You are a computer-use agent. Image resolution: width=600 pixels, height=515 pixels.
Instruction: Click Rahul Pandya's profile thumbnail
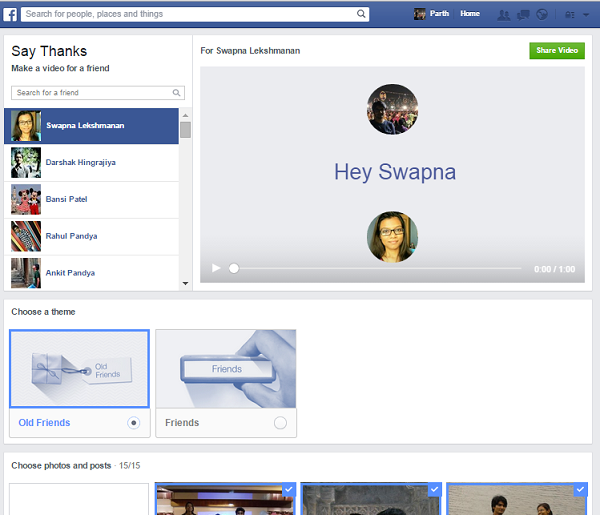tap(26, 236)
